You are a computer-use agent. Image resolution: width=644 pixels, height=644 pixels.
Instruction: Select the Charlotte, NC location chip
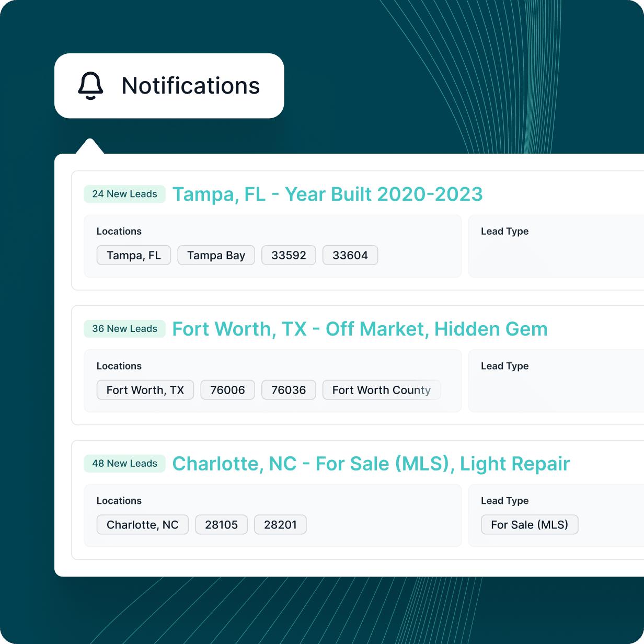coord(142,524)
